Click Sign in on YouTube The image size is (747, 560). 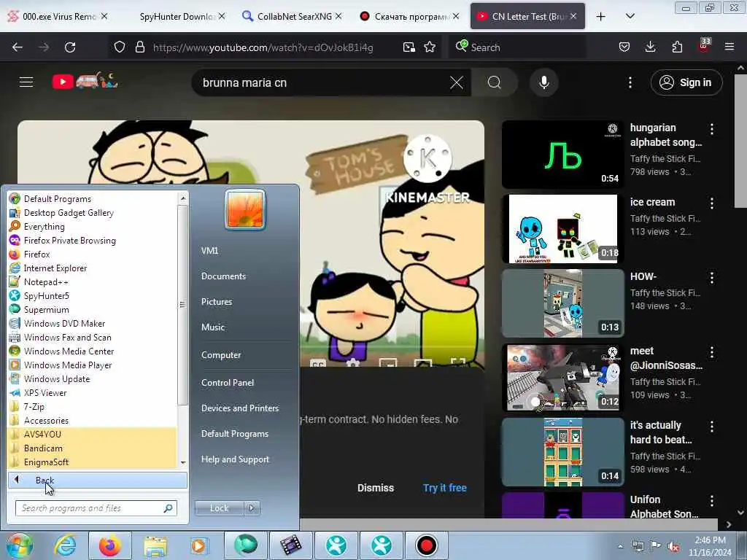pos(686,82)
